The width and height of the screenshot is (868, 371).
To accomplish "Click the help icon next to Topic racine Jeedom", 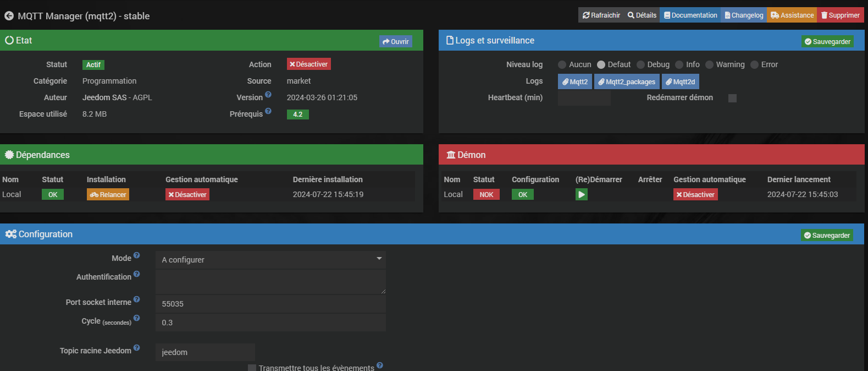I will coord(137,348).
